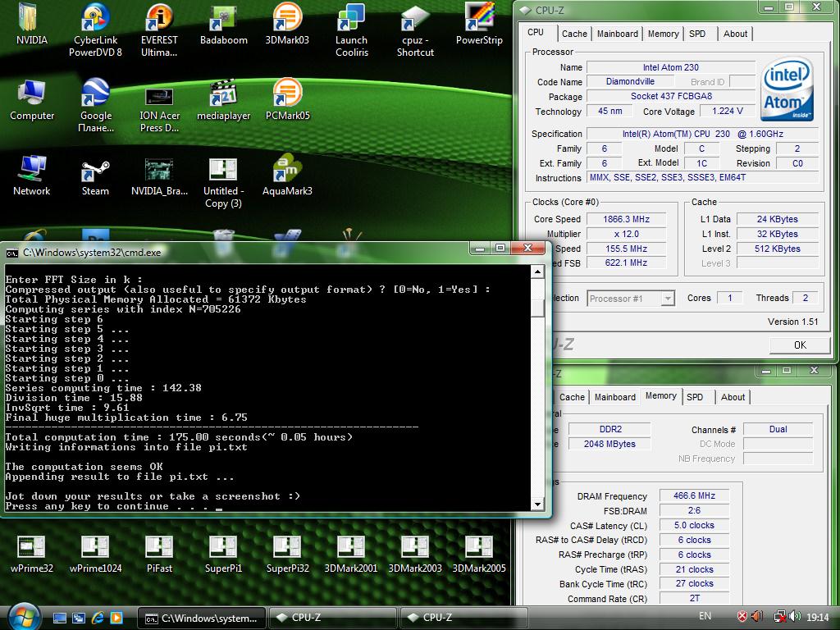Screen dimensions: 840x630
Task: Select the SuperPi32 desktop icon
Action: coord(287,555)
